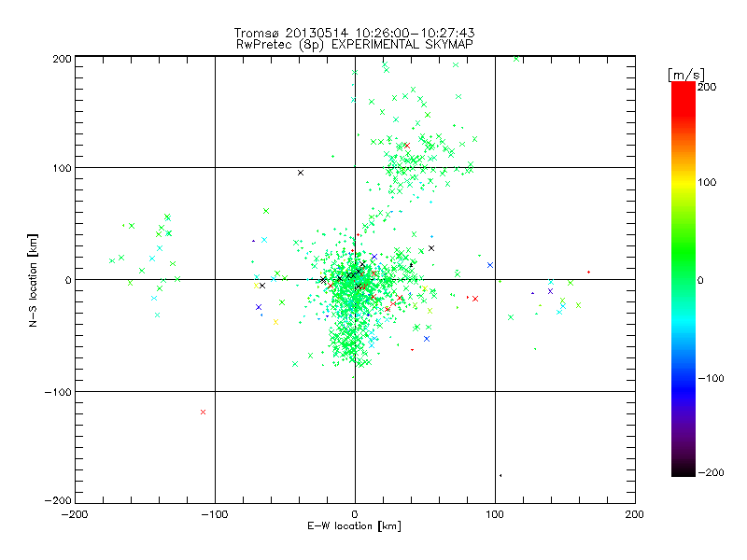This screenshot has height=560, width=747.
Task: Click the N-S axis tick label "0"
Action: [68, 280]
